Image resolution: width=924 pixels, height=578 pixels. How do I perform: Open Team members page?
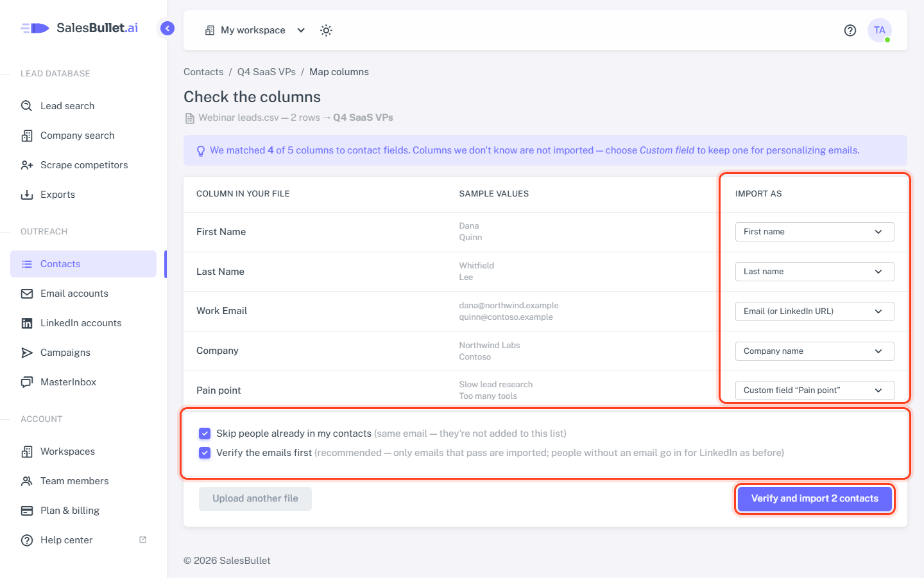[x=83, y=481]
